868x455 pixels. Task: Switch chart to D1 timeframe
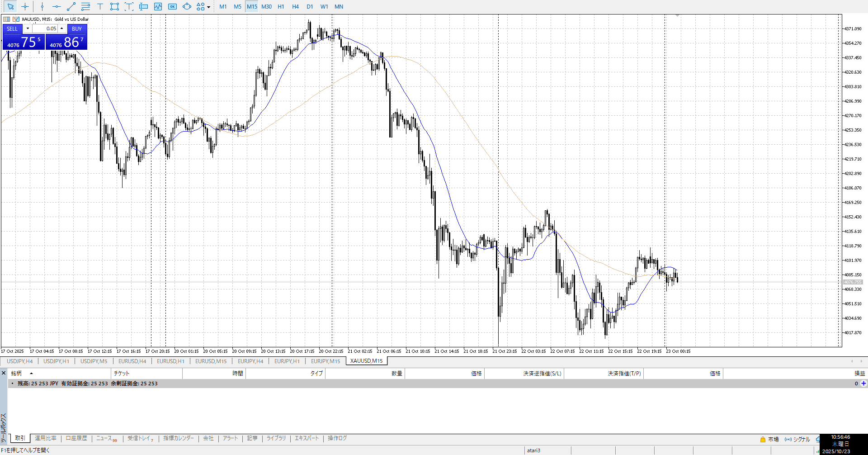click(310, 6)
